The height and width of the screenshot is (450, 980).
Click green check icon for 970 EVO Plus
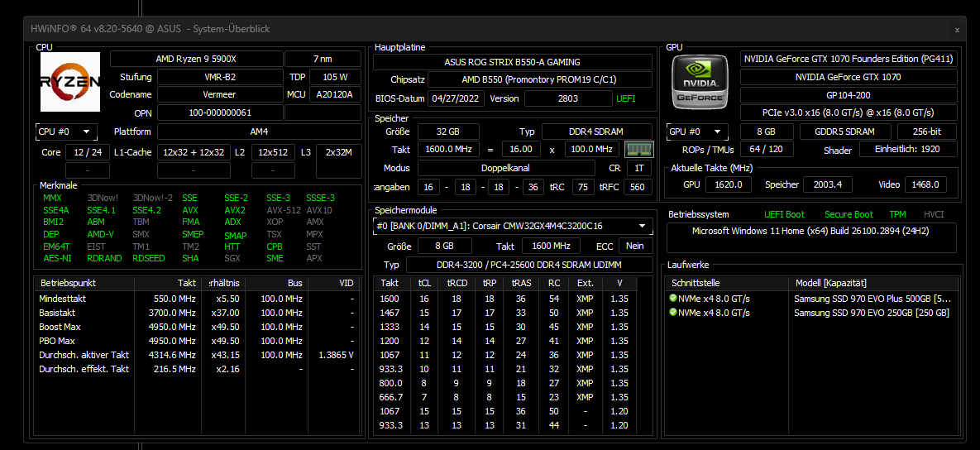pyautogui.click(x=672, y=299)
